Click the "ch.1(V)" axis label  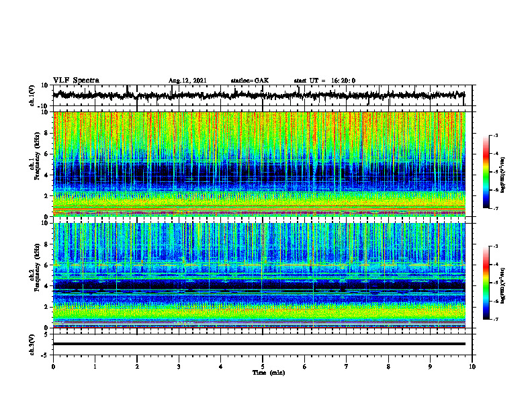point(32,95)
